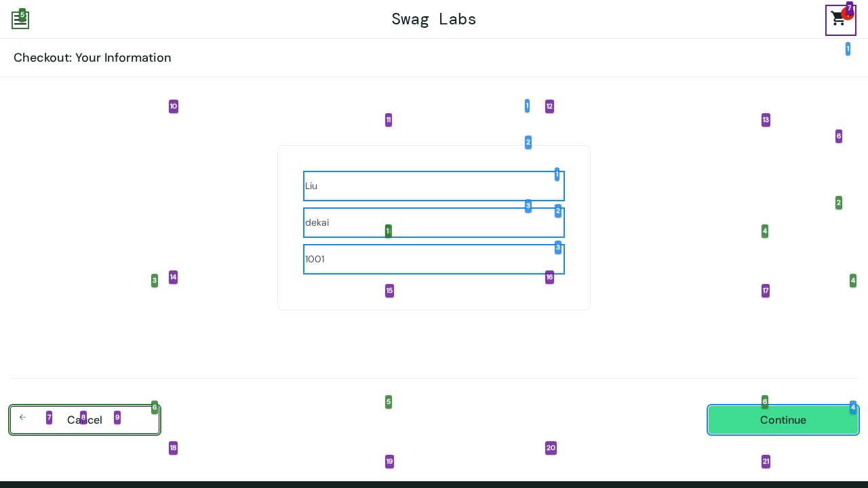Screen dimensions: 868x488
Task: Open the hamburger navigation menu
Action: click(20, 21)
